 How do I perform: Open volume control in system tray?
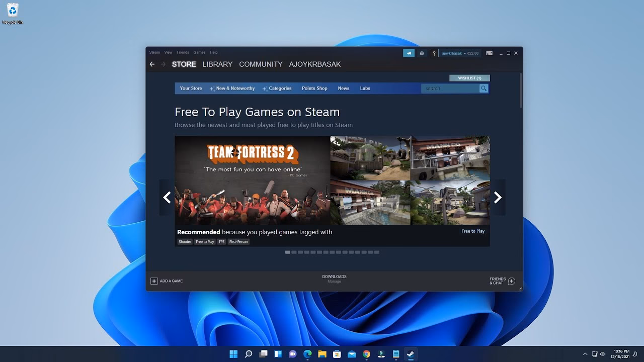[602, 354]
